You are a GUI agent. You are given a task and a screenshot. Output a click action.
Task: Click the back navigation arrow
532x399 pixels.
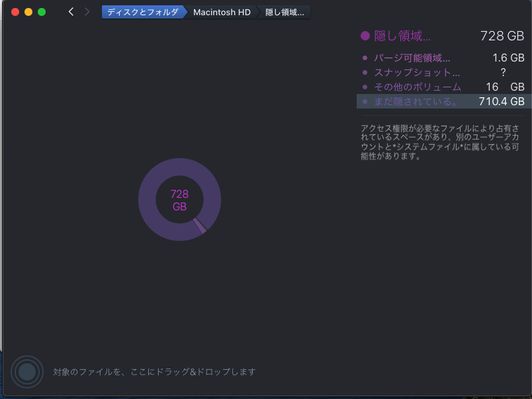71,12
